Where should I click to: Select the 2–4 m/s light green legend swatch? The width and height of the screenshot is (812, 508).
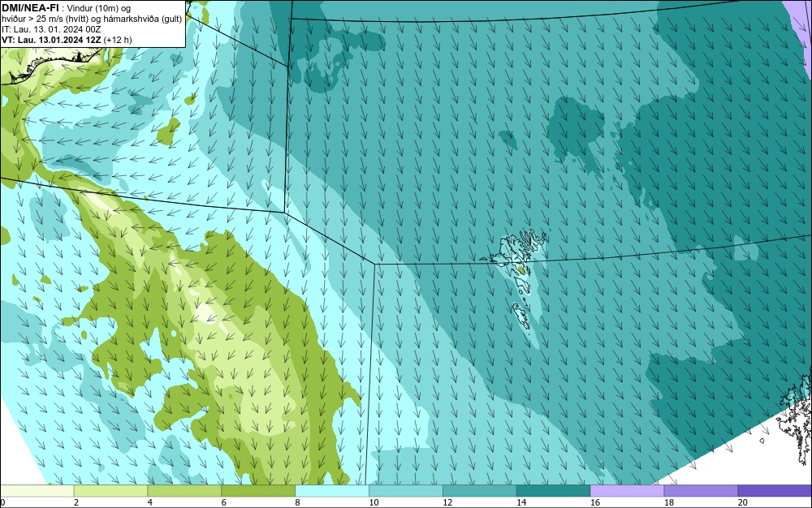click(x=110, y=490)
